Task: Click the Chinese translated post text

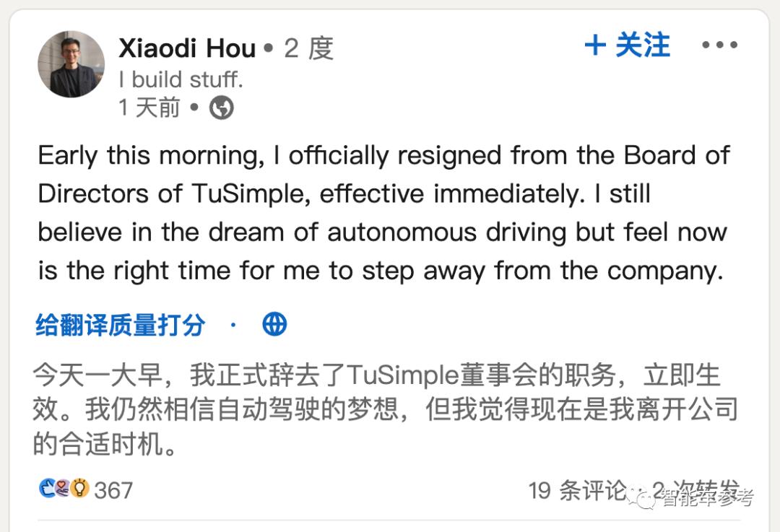Action: tap(376, 409)
